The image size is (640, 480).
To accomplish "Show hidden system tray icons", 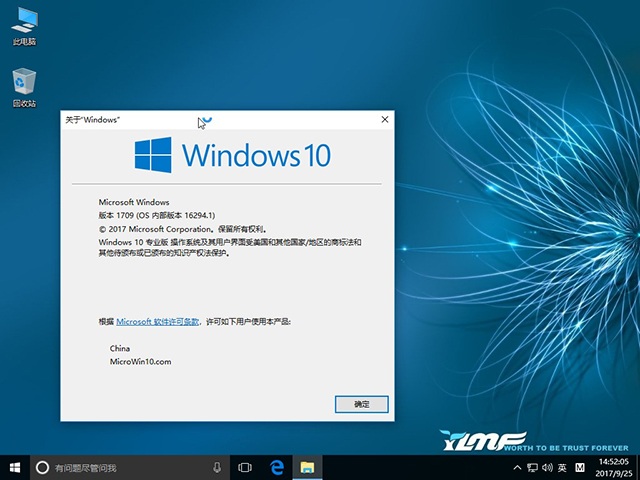I will (517, 468).
